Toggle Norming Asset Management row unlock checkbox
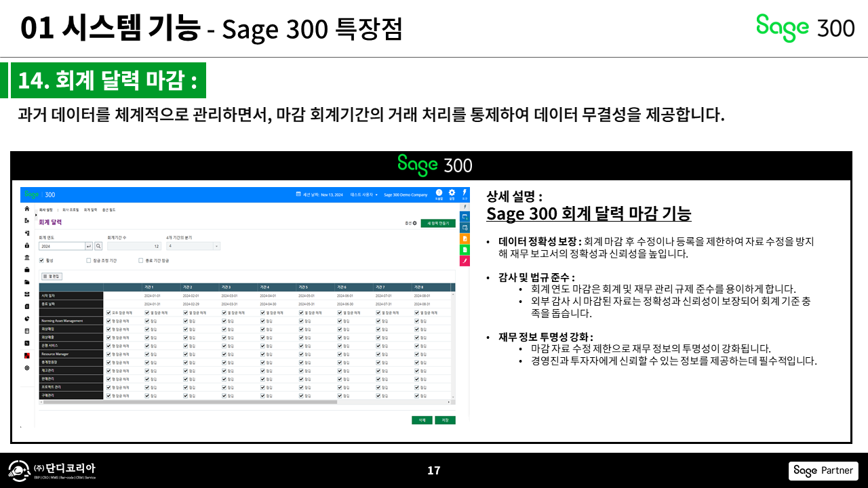 point(108,321)
